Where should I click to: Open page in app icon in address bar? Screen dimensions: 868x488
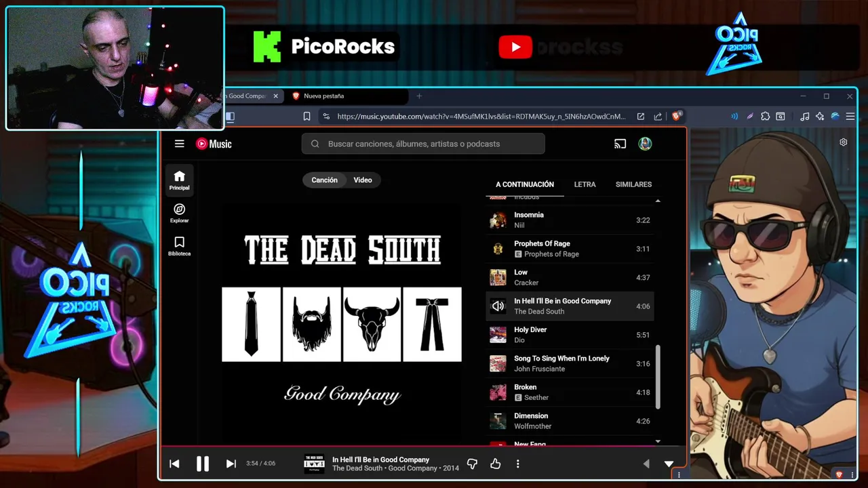[x=640, y=117]
